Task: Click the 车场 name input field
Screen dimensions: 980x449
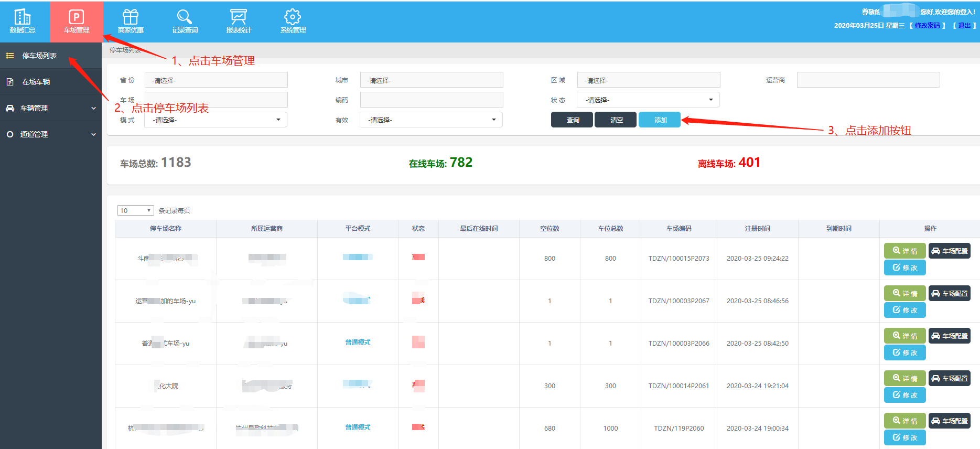Action: (x=216, y=100)
